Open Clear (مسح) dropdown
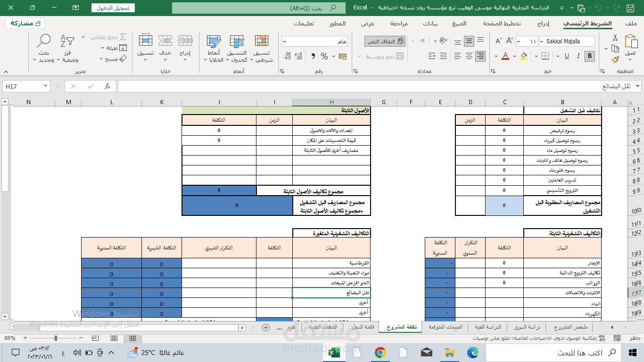This screenshot has height=362, width=644. pyautogui.click(x=113, y=59)
